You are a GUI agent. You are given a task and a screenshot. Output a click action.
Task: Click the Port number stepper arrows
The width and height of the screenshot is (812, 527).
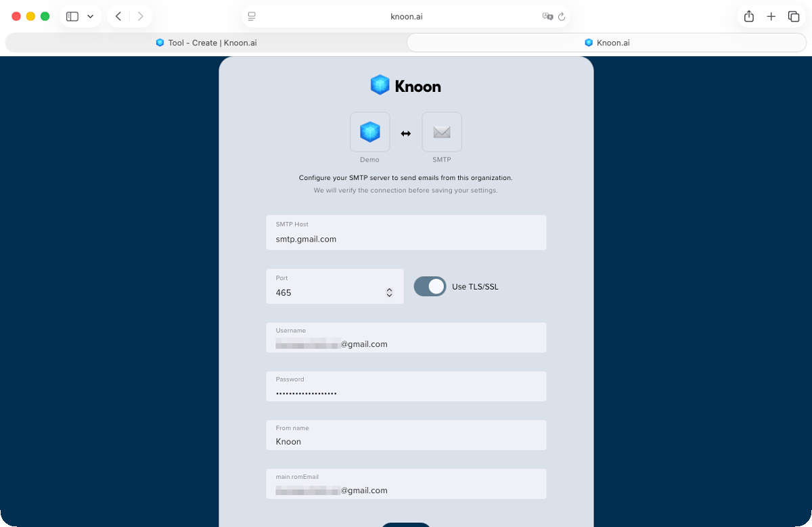(389, 292)
